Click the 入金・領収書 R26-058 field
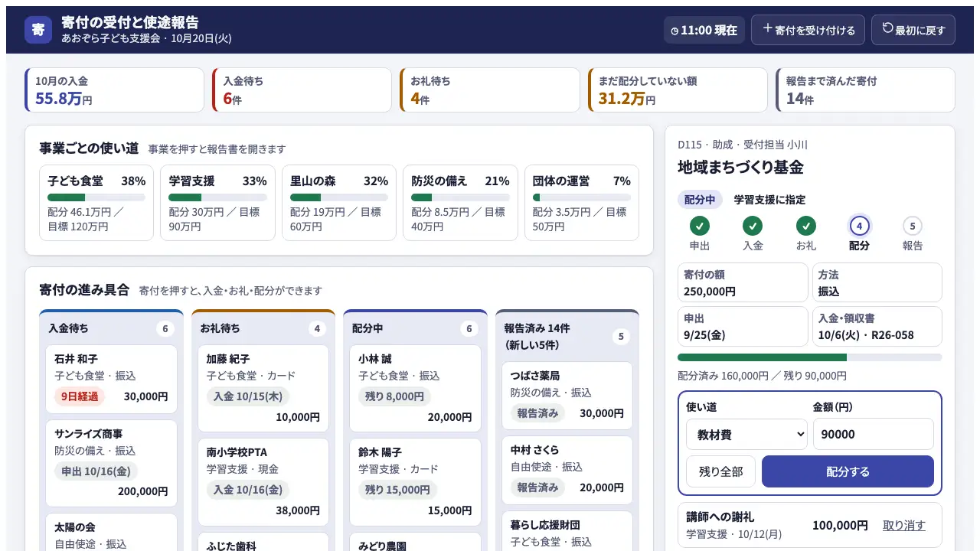 [877, 327]
